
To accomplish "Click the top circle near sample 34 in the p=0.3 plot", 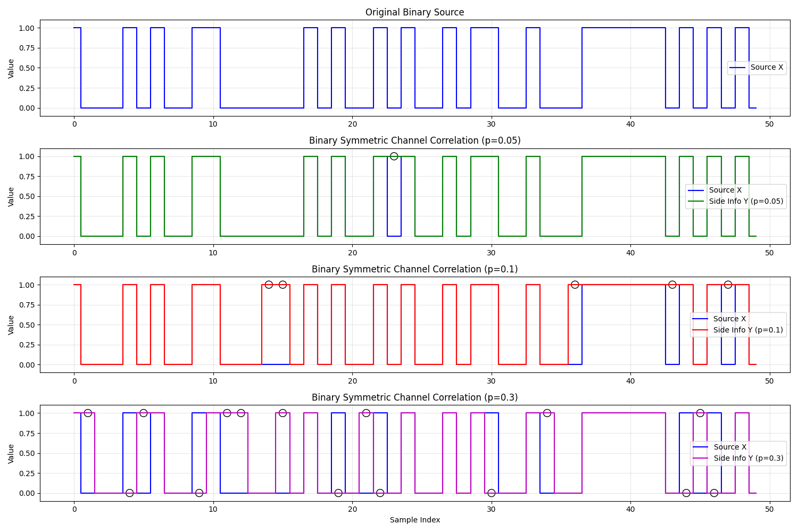I will click(547, 413).
